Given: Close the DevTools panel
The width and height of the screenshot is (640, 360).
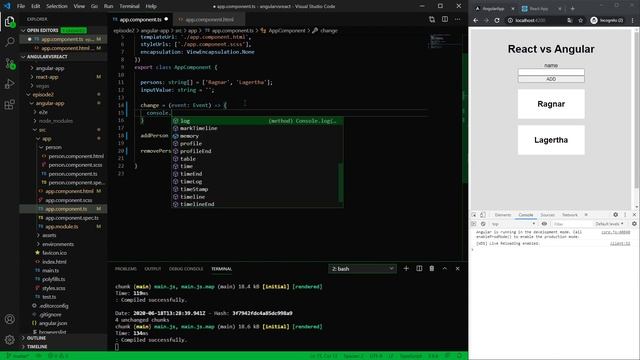Looking at the screenshot, I should pyautogui.click(x=634, y=215).
